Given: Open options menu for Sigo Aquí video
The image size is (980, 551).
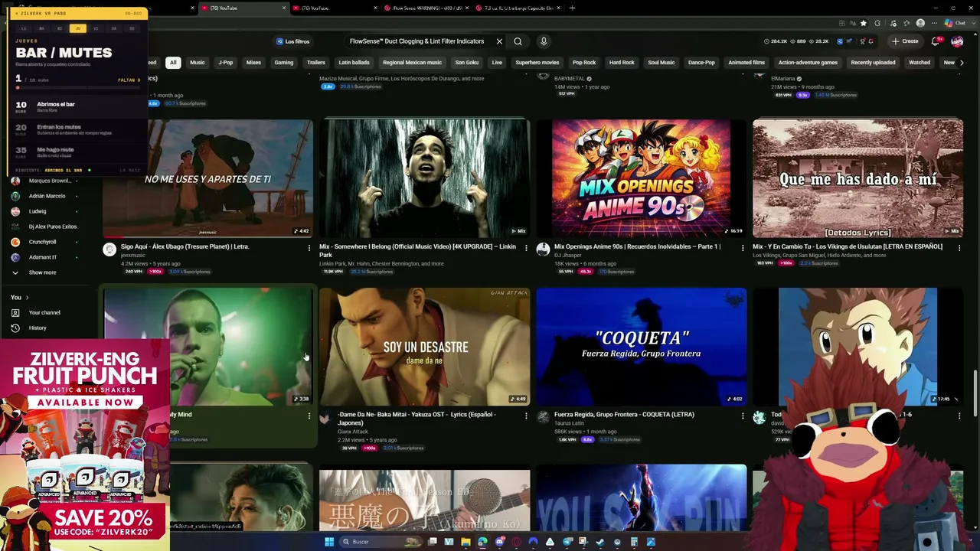Looking at the screenshot, I should click(309, 247).
